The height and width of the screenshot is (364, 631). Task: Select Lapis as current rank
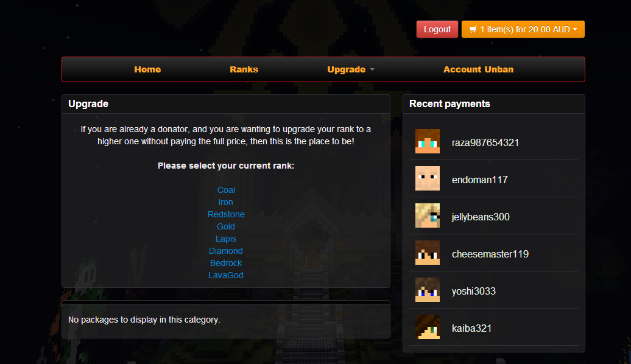pos(226,239)
